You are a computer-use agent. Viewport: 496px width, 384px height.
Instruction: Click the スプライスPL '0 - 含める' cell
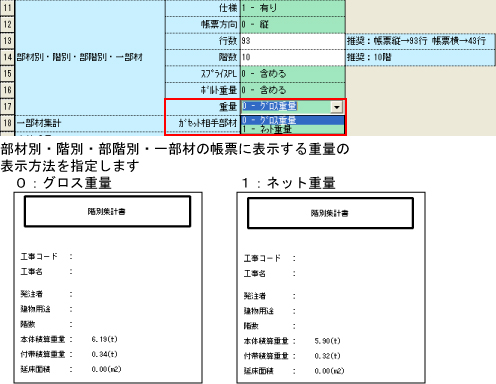tap(292, 74)
